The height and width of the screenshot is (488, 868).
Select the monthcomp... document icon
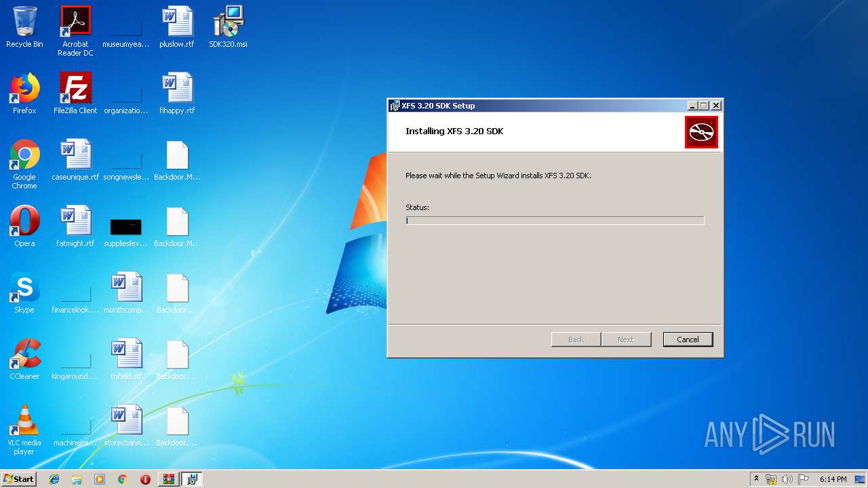pyautogui.click(x=126, y=293)
